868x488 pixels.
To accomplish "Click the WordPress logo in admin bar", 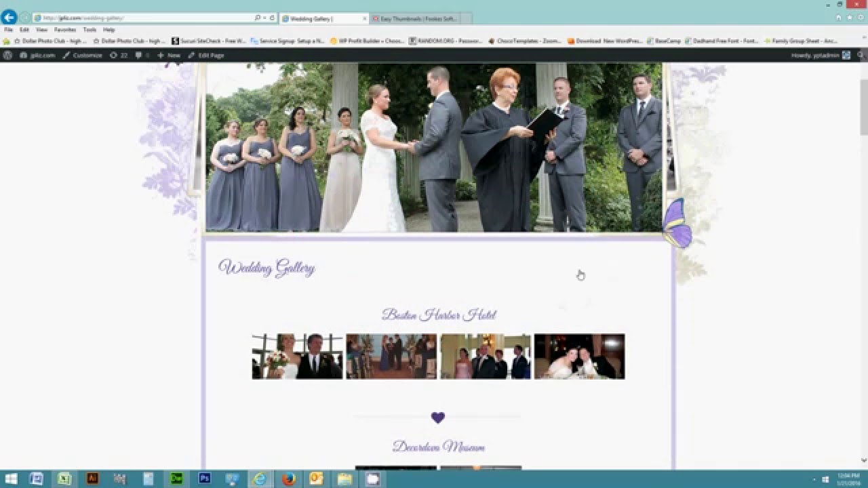I will point(7,55).
